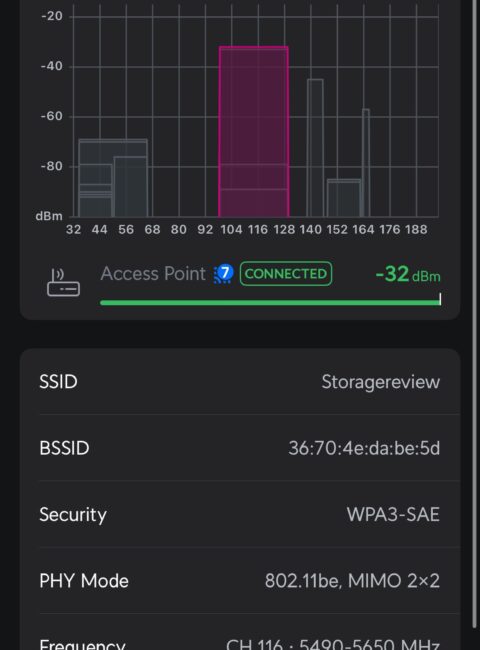The width and height of the screenshot is (480, 650).
Task: Tap the Access Point label text
Action: pyautogui.click(x=153, y=274)
